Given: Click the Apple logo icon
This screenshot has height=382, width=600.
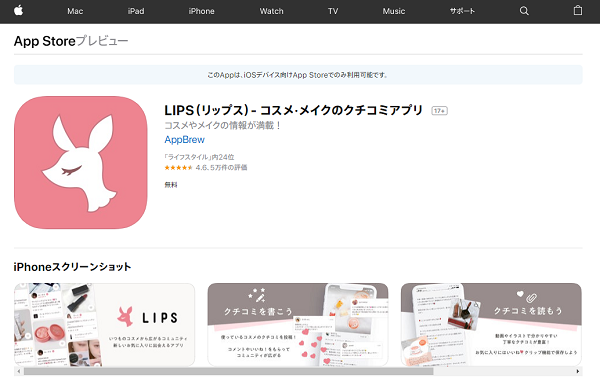Looking at the screenshot, I should (x=18, y=11).
